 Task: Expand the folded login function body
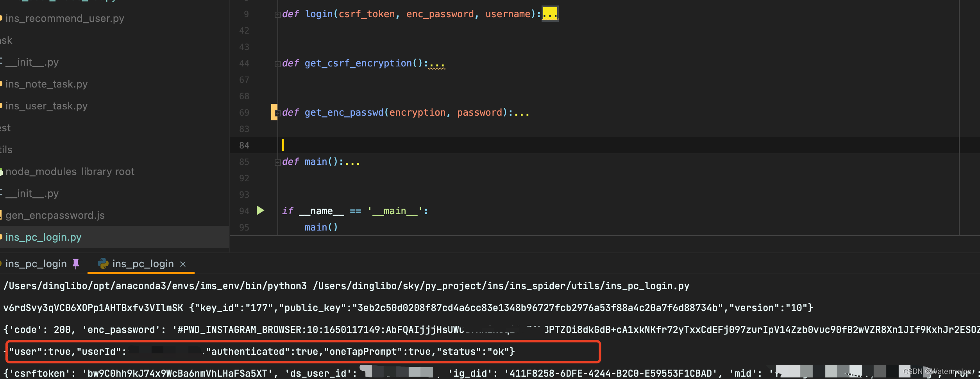click(x=277, y=15)
